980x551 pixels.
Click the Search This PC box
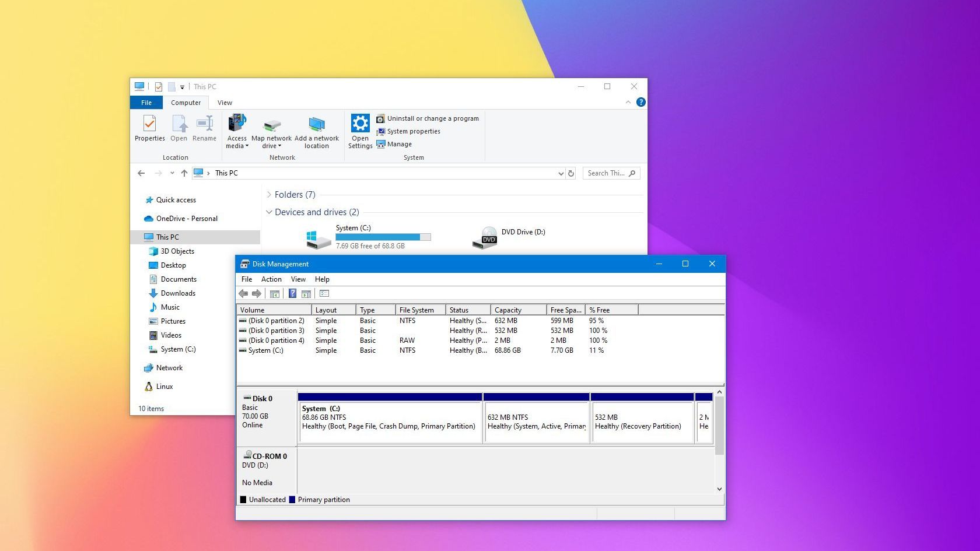611,173
